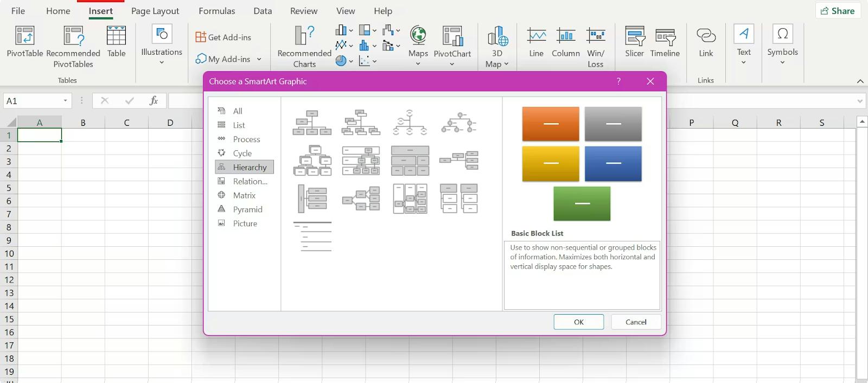Screen dimensions: 868x383
Task: Switch to the Data tab
Action: (263, 11)
